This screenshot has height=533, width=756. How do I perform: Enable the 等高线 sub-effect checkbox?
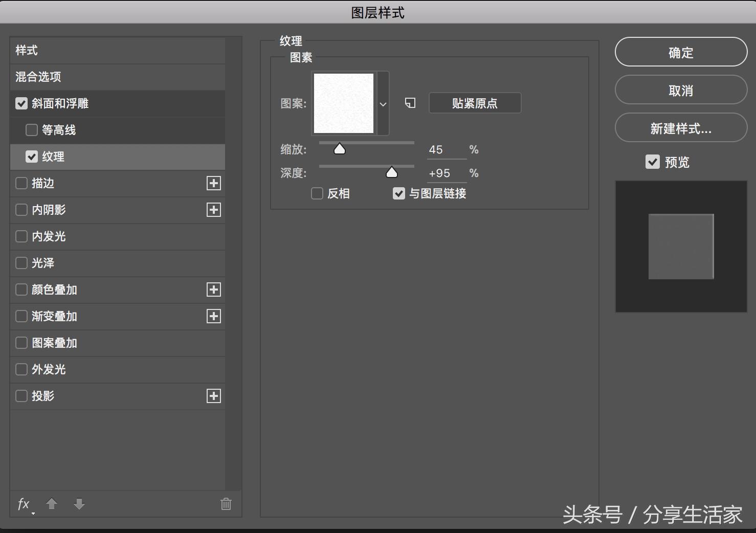31,130
